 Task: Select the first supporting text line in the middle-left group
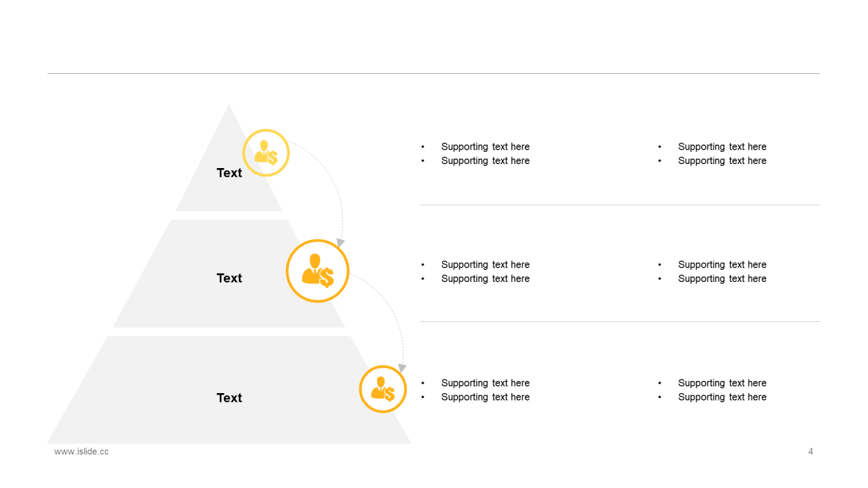(x=485, y=264)
